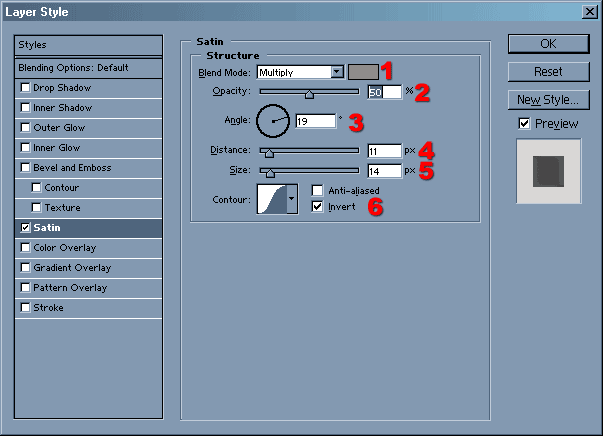
Task: Click the New Style... button
Action: 548,100
